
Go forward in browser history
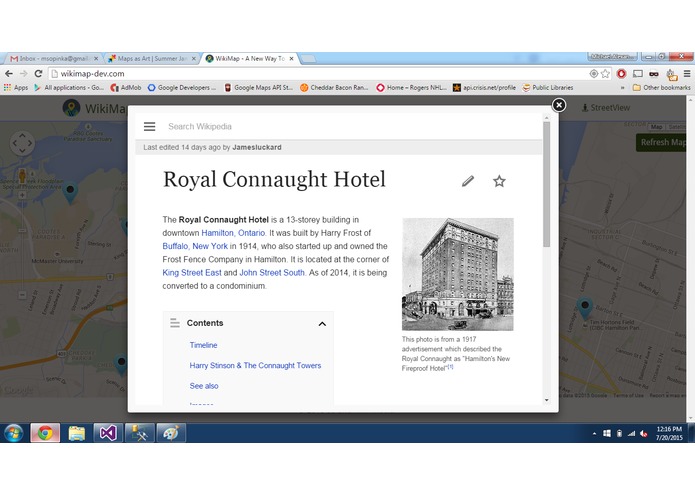tap(24, 74)
